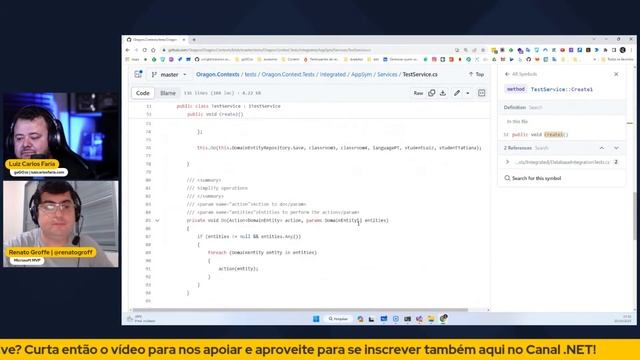Image resolution: width=640 pixels, height=360 pixels.
Task: Select the Oragon.Contexts browser tab
Action: (155, 40)
